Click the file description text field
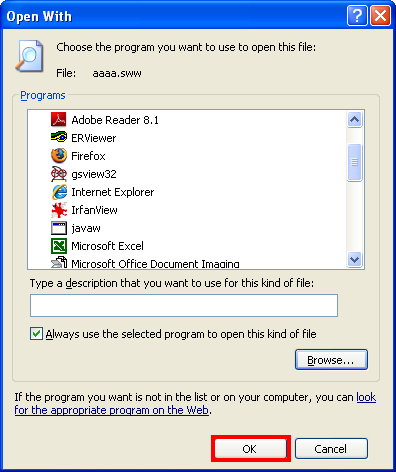Screen dimensions: 396x472 pyautogui.click(x=184, y=305)
